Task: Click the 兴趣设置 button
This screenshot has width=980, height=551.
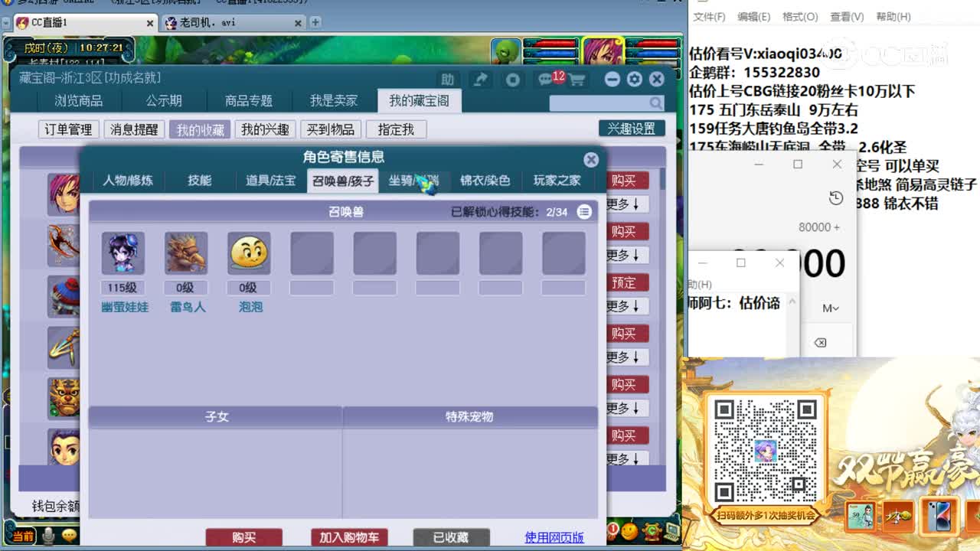Action: point(631,129)
